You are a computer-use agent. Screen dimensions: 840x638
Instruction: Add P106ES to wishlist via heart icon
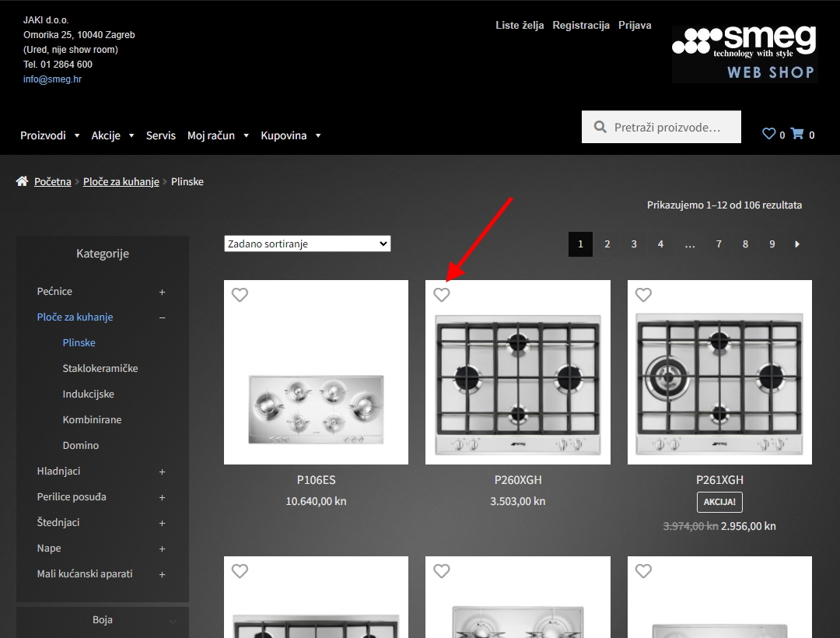(x=240, y=295)
